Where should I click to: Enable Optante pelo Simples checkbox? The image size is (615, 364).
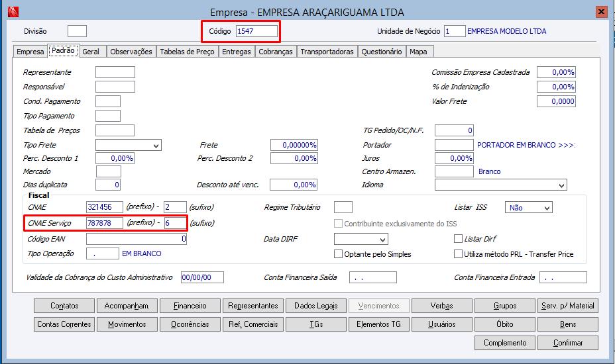click(x=338, y=254)
